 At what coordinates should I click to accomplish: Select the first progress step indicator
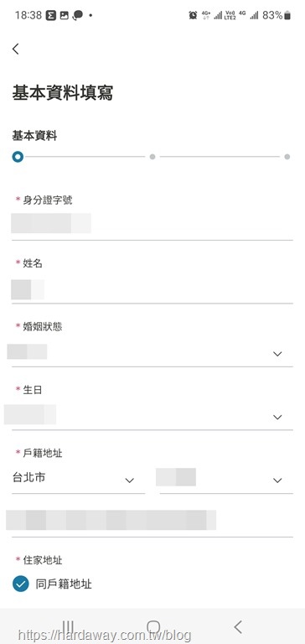[18, 157]
